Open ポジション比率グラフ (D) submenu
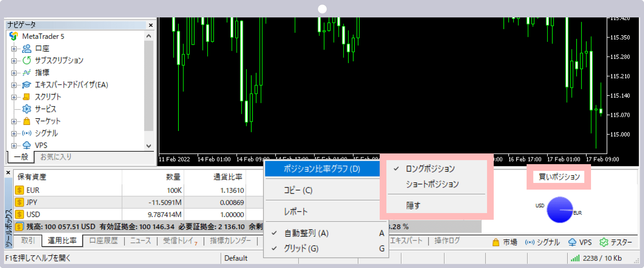 coord(323,169)
